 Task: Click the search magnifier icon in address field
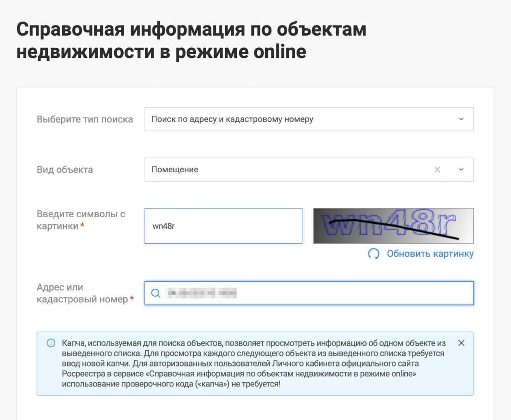point(156,293)
